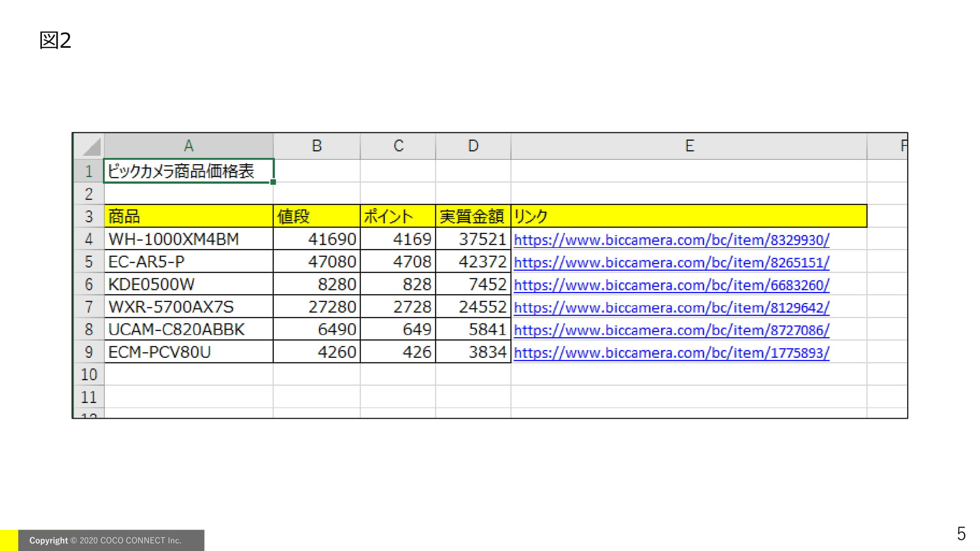Open biccamera link for item 8129642
980x551 pixels.
coord(671,308)
